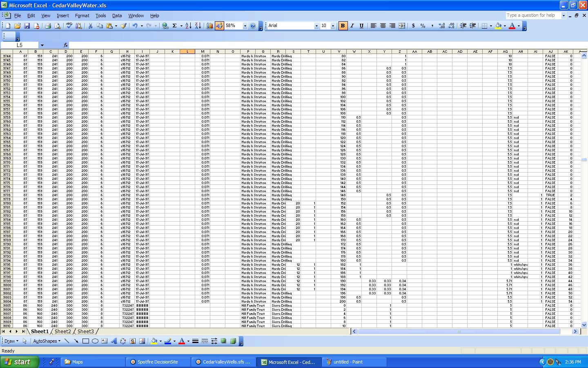Toggle Align Left
Image resolution: width=588 pixels, height=368 pixels.
click(x=373, y=26)
